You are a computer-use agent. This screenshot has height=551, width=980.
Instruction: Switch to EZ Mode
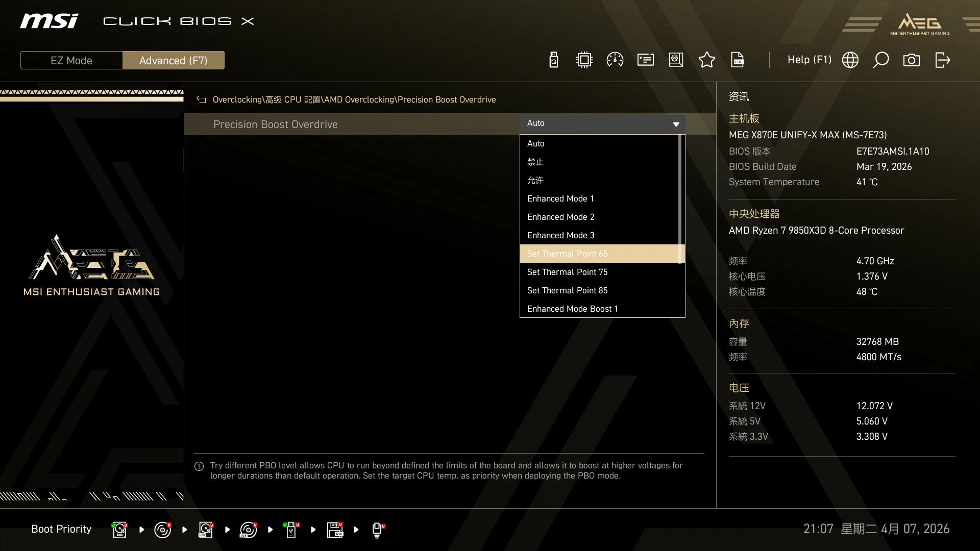(x=71, y=60)
